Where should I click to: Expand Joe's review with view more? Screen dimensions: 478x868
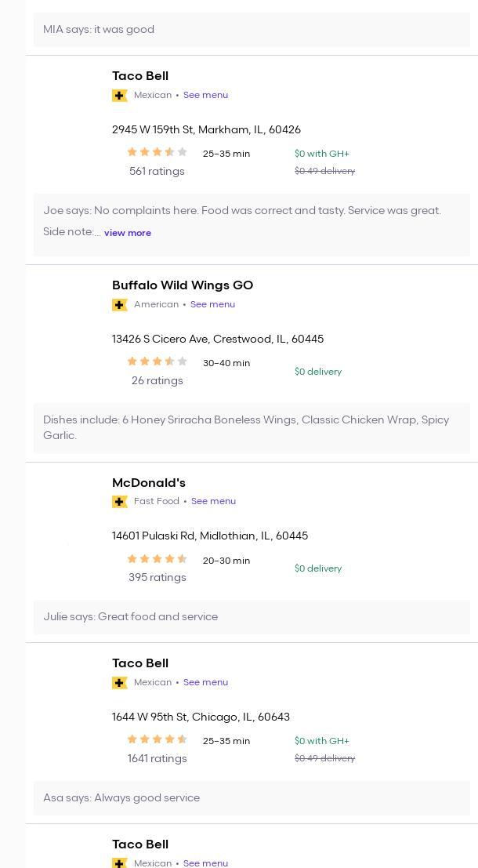tap(128, 233)
